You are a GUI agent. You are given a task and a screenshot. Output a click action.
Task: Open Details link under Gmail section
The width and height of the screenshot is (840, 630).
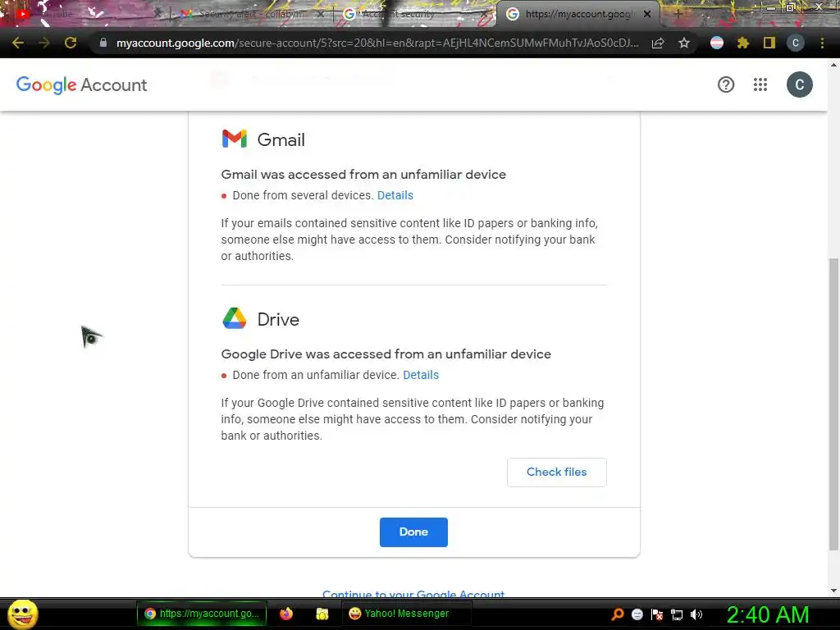(x=395, y=195)
